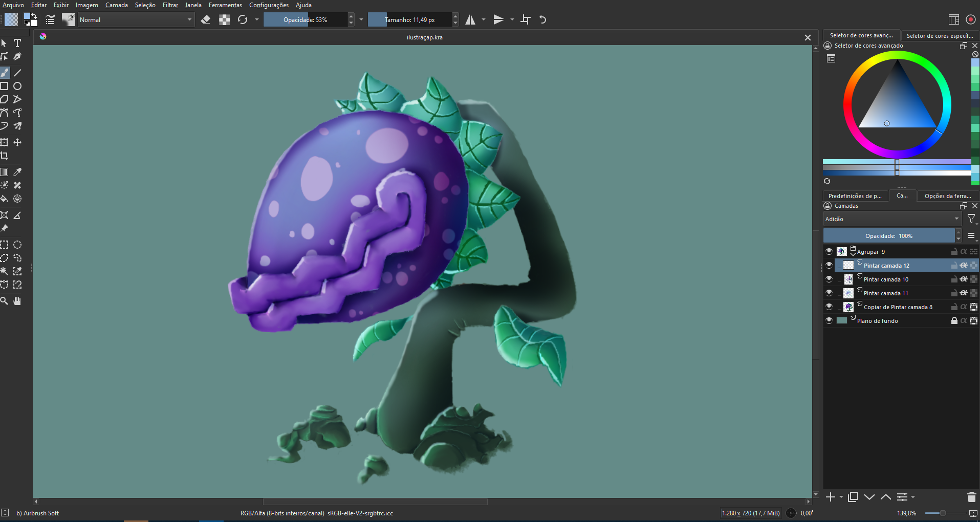The width and height of the screenshot is (980, 522).
Task: Switch to the Opções da ferramenta tab
Action: 947,196
